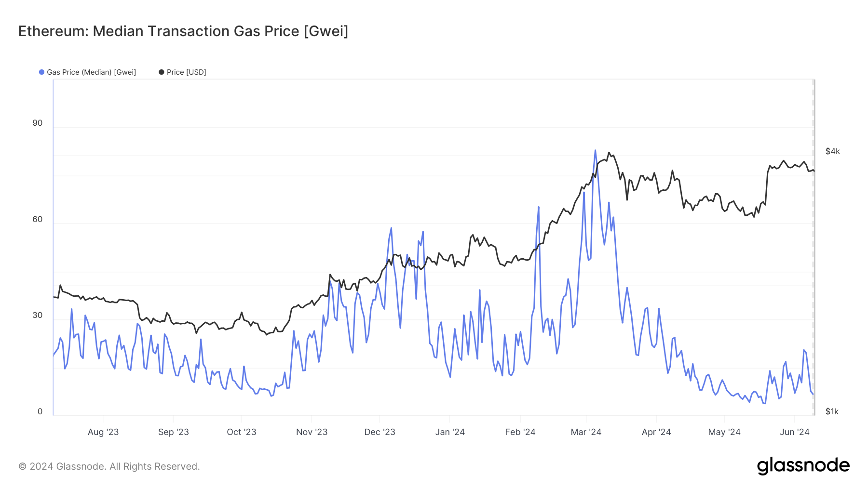Select the Jun '24 x-axis label
This screenshot has width=868, height=488.
point(795,432)
